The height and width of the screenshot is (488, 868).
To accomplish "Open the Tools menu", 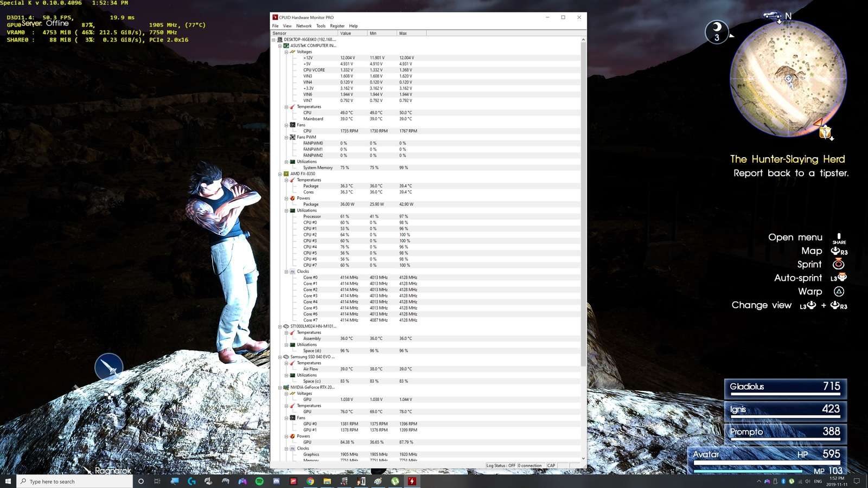I will 321,26.
